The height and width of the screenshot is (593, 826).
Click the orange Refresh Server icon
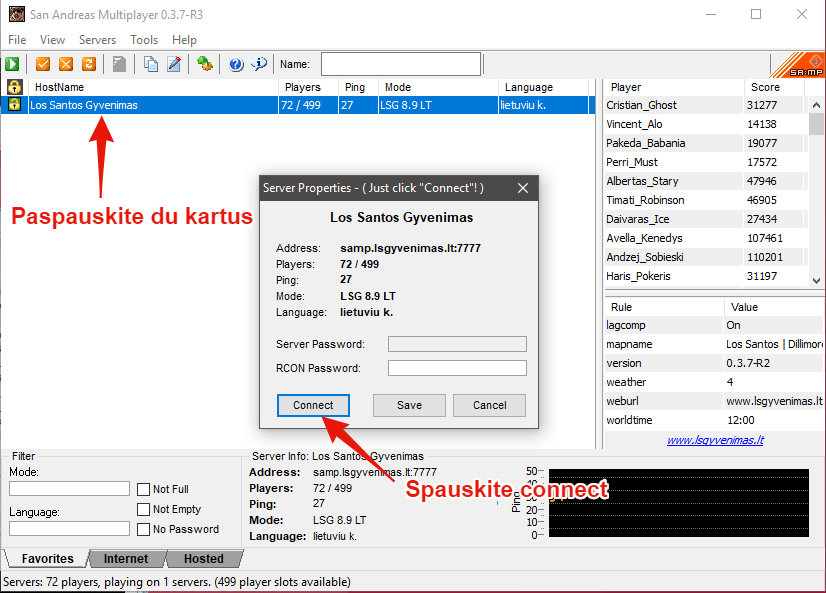pos(89,64)
